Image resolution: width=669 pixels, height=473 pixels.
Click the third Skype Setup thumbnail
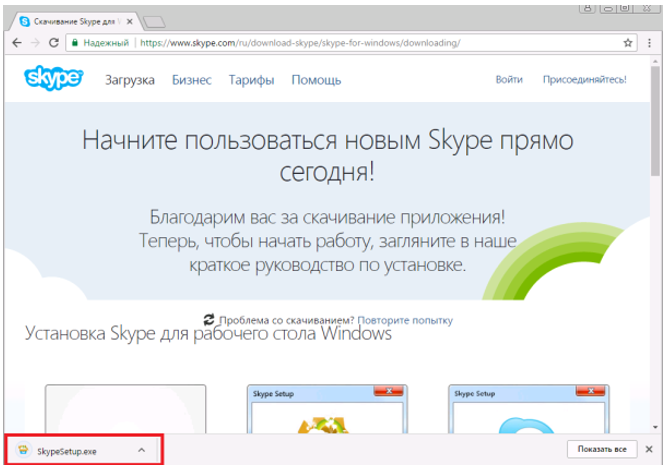[x=529, y=409]
